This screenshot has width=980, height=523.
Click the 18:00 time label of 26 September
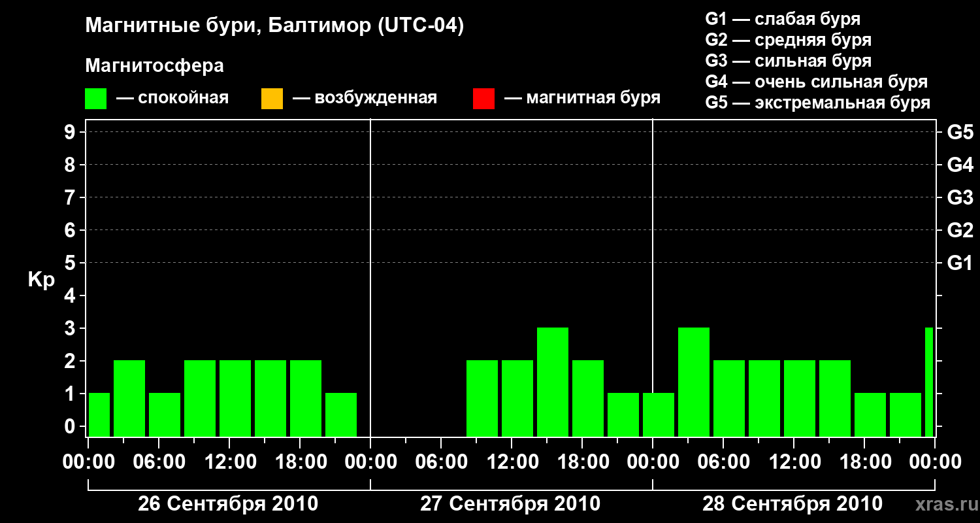click(300, 462)
